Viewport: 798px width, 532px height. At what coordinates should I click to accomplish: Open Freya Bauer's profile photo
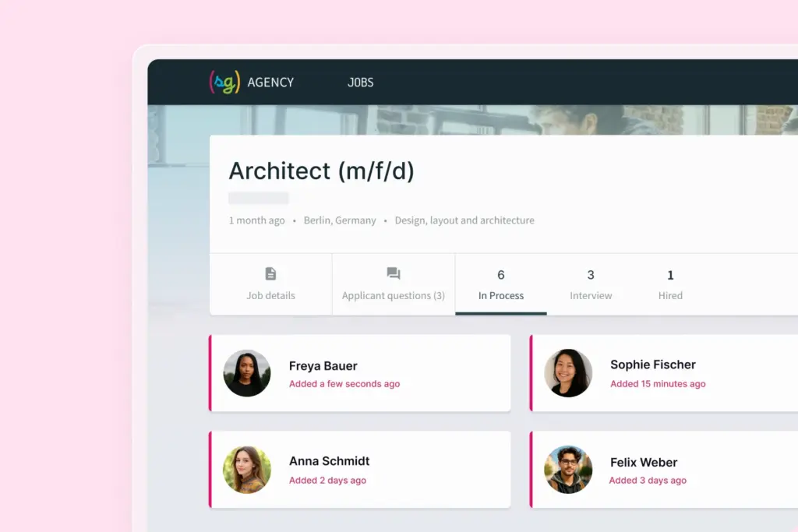click(x=247, y=373)
